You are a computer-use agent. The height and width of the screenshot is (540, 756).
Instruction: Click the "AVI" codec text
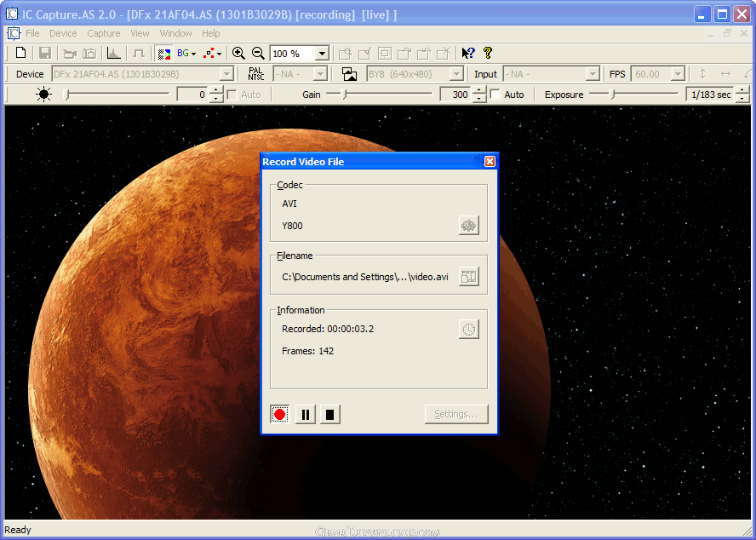(x=289, y=204)
